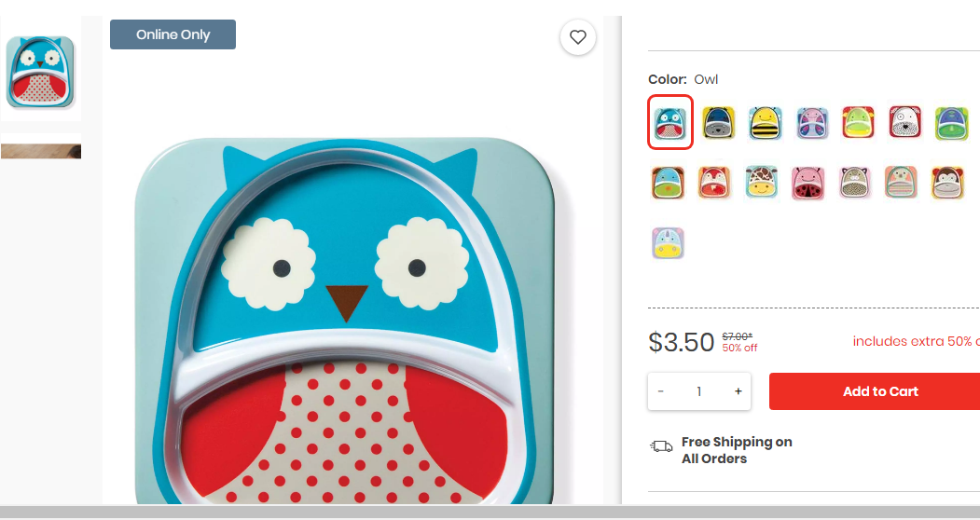Screen dimensions: 980x520
Task: Choose the Monkey plate color swatch
Action: [x=947, y=182]
